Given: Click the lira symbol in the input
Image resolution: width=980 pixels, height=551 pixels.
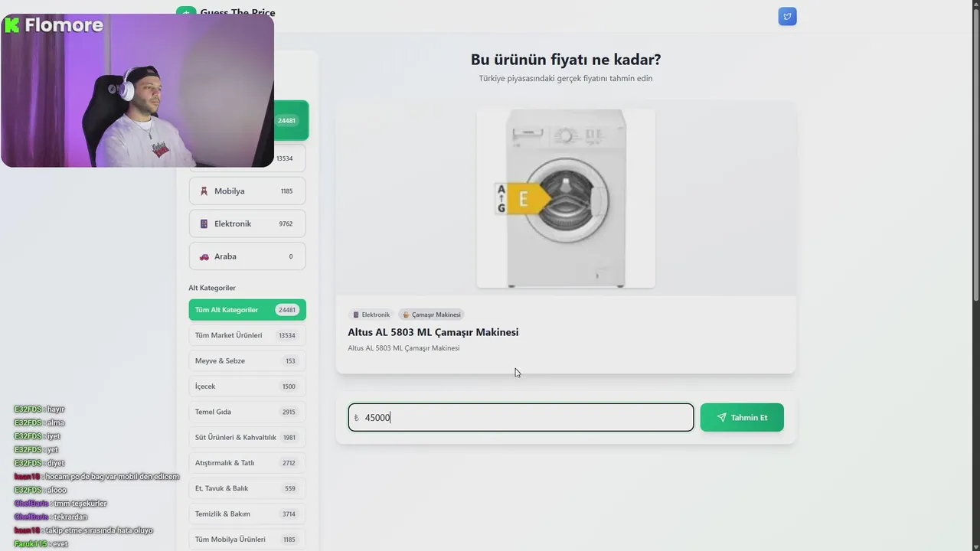Looking at the screenshot, I should 356,418.
